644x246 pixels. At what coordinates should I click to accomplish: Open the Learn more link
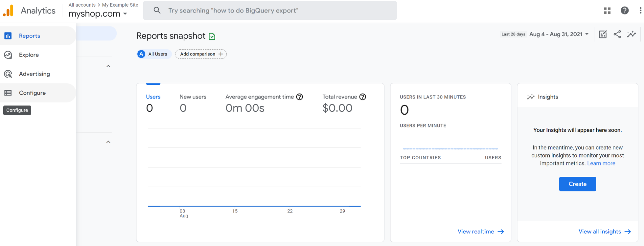click(601, 163)
